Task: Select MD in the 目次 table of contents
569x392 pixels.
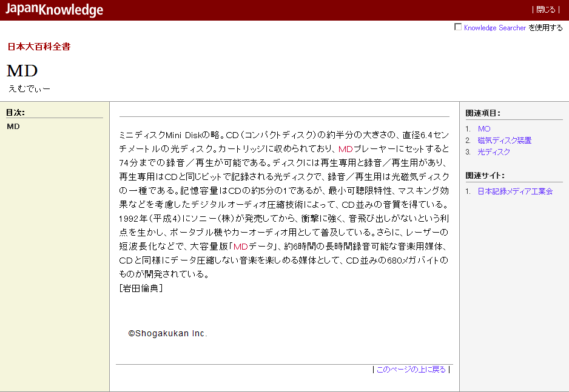Action: tap(13, 127)
